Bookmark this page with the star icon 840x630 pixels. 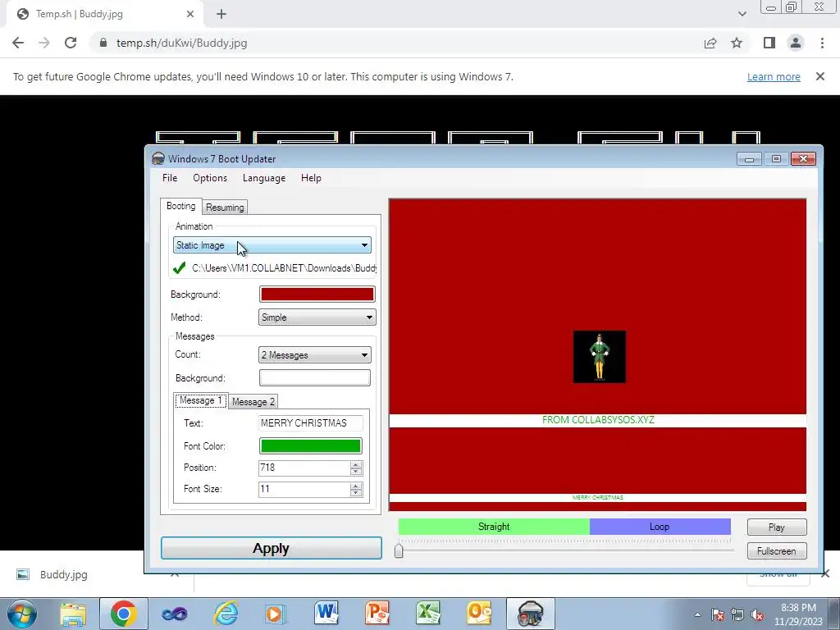pos(737,43)
